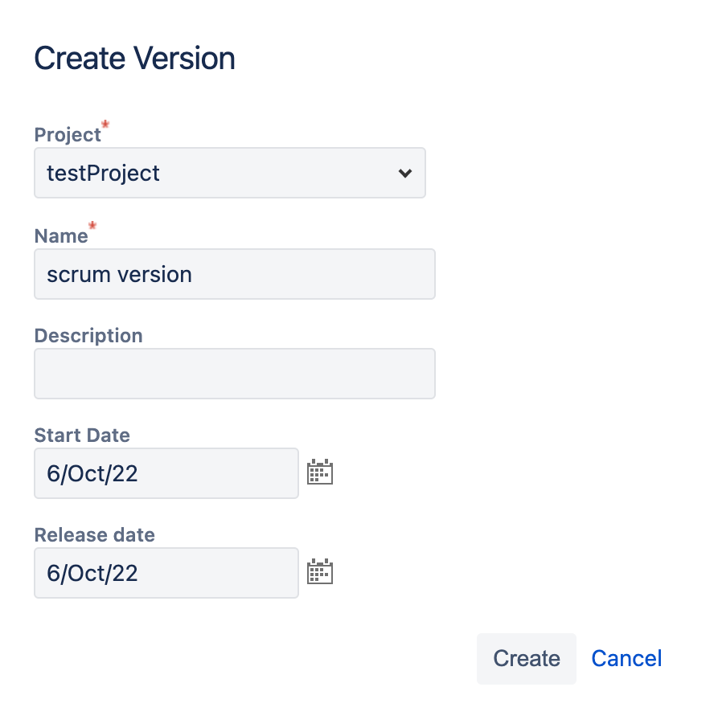Open the Release date calendar picker
Screen dimensions: 714x728
coord(320,572)
